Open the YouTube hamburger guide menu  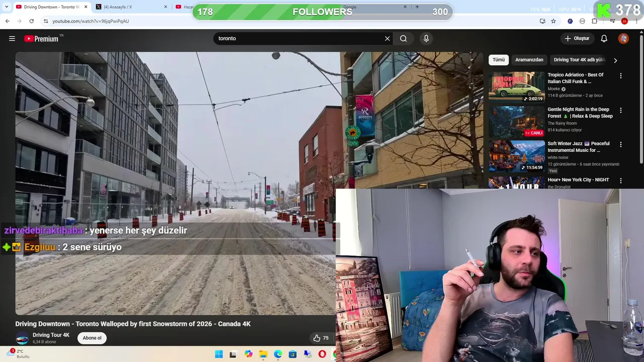click(12, 39)
